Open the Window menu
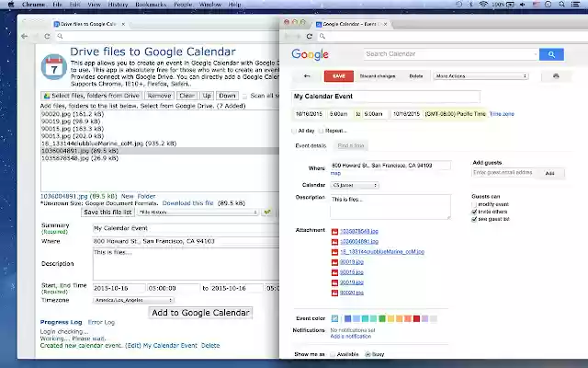This screenshot has width=588, height=368. point(210,5)
